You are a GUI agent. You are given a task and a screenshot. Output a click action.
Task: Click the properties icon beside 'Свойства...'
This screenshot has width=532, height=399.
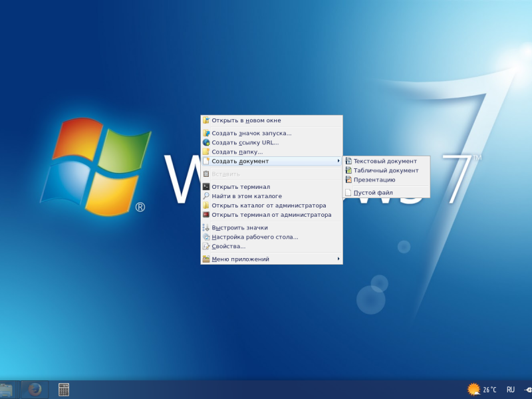[x=206, y=246]
